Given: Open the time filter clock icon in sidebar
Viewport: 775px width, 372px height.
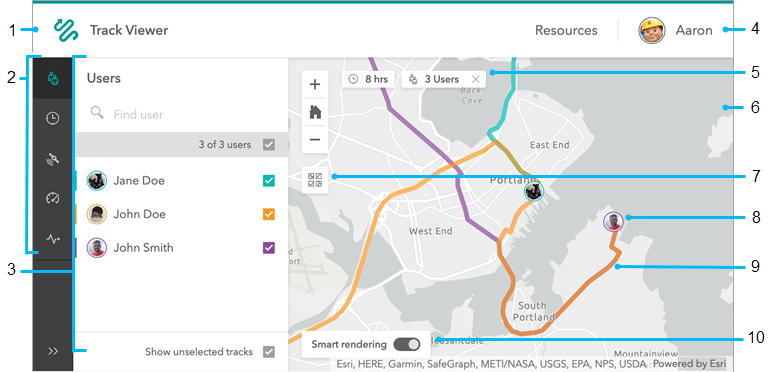Looking at the screenshot, I should [53, 119].
